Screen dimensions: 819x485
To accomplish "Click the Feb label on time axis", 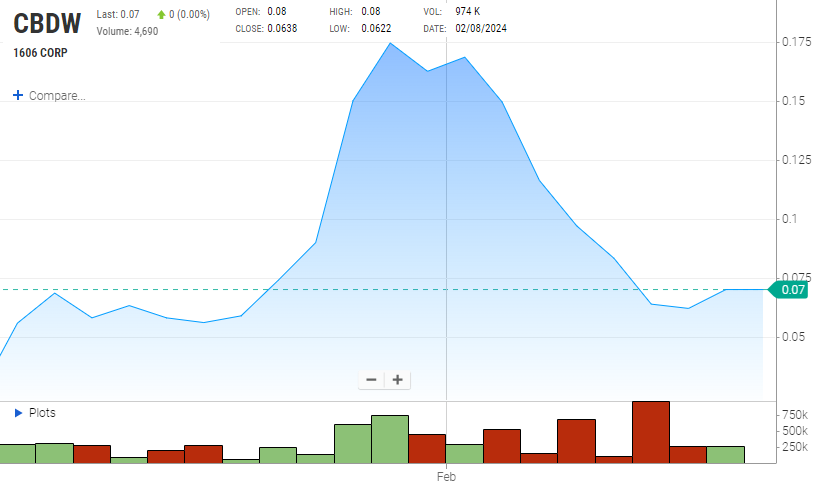I will [x=447, y=477].
